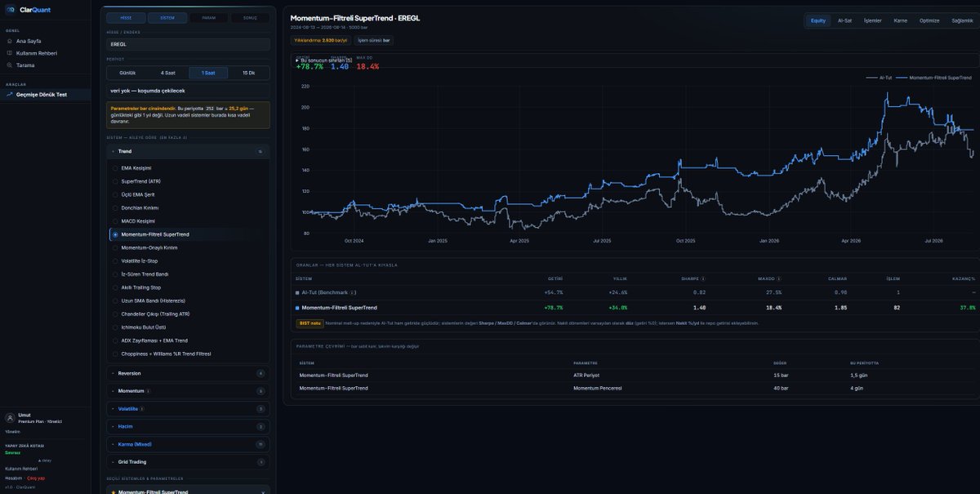This screenshot has height=494, width=980.
Task: Click the Geçmişe Dönük Test chart icon
Action: tap(9, 95)
